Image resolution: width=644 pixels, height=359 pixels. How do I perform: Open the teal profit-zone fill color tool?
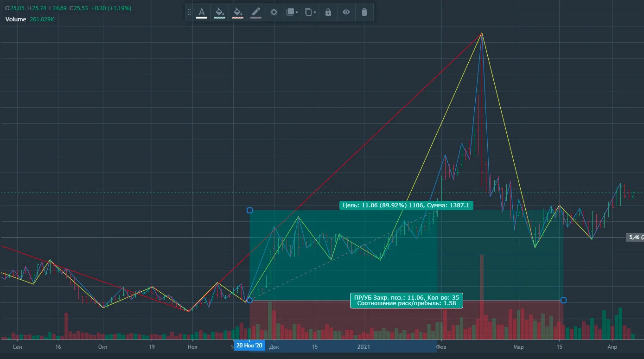pos(220,12)
